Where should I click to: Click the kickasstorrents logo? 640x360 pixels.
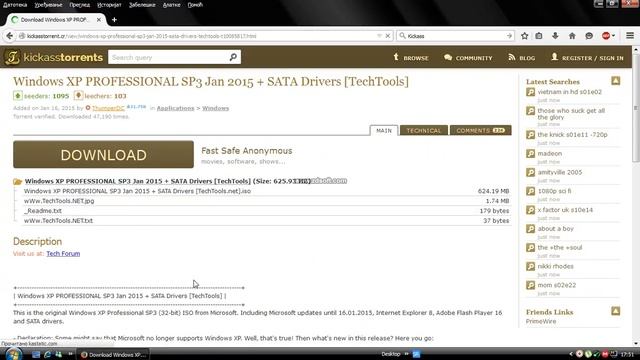[x=53, y=57]
